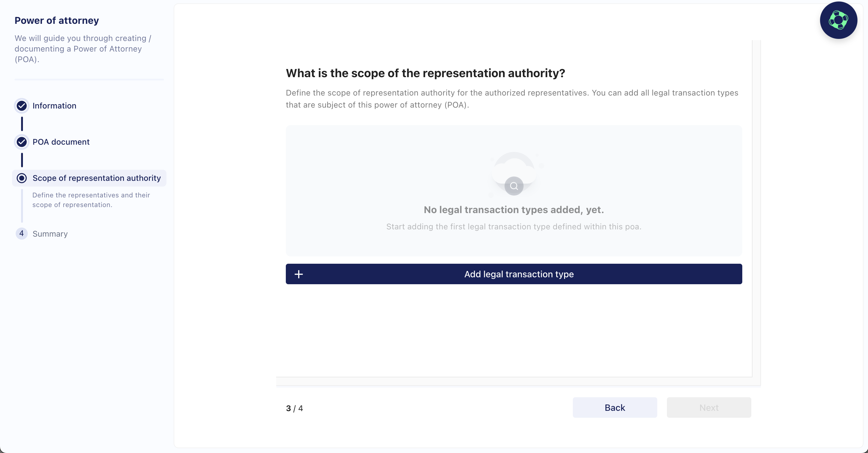The image size is (868, 453).
Task: Click the disabled Next button
Action: [709, 407]
